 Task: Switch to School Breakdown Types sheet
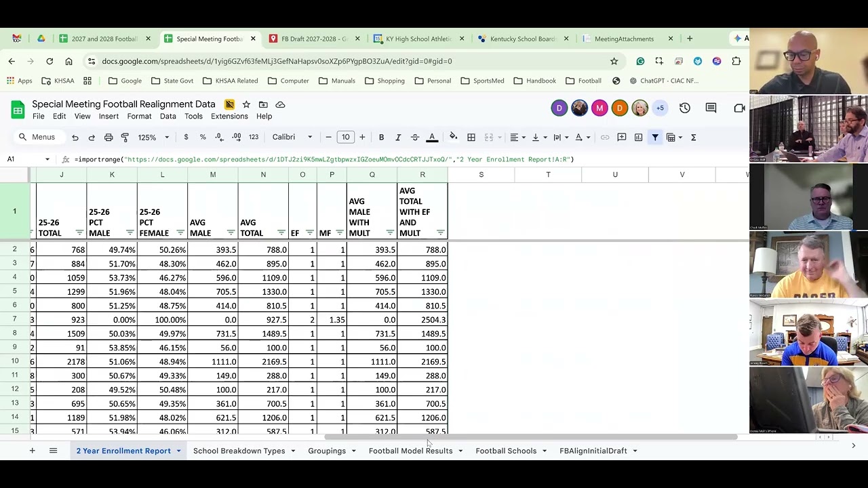239,451
